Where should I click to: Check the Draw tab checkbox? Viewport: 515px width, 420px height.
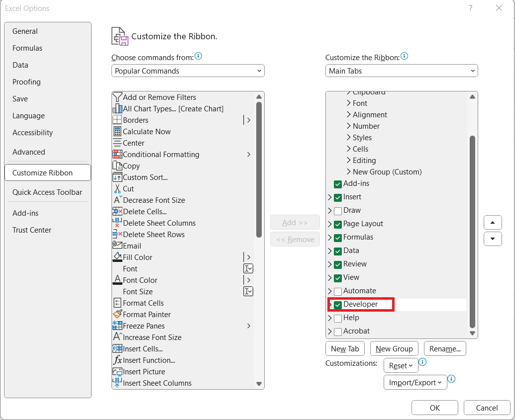pyautogui.click(x=338, y=211)
